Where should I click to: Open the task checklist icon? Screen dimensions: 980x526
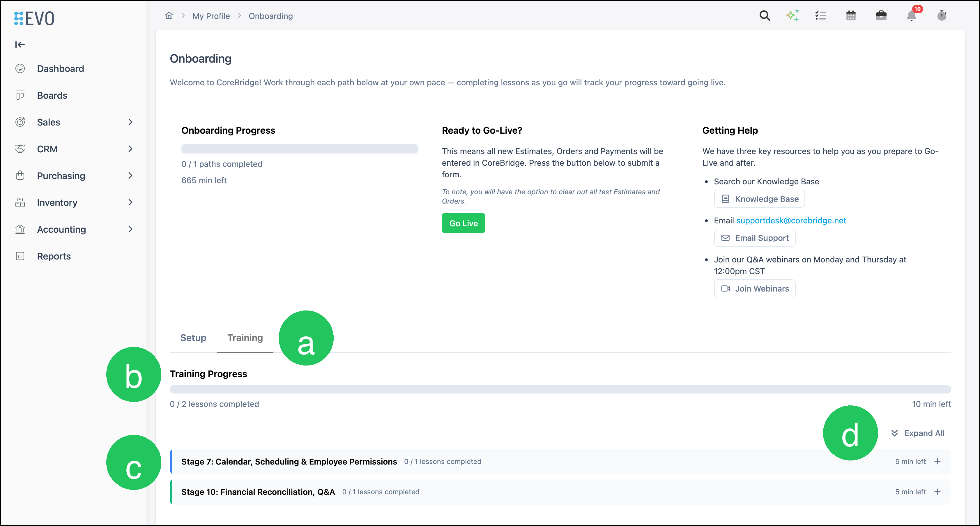pyautogui.click(x=821, y=16)
